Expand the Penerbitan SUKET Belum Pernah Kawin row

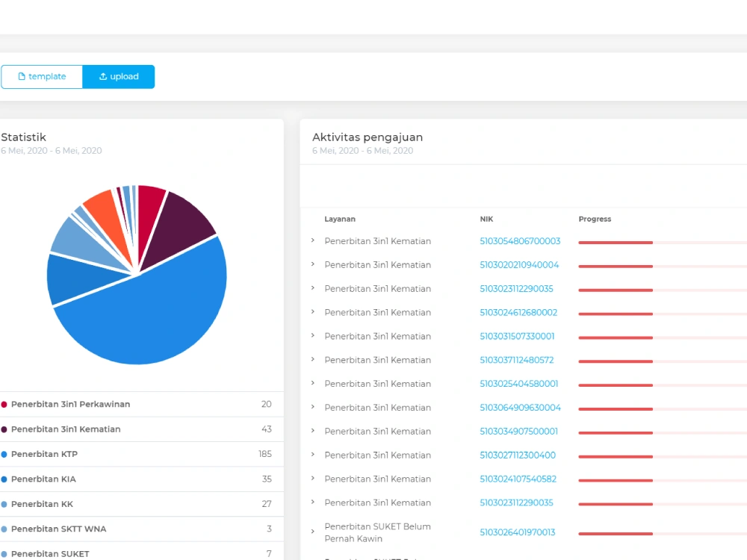click(312, 532)
